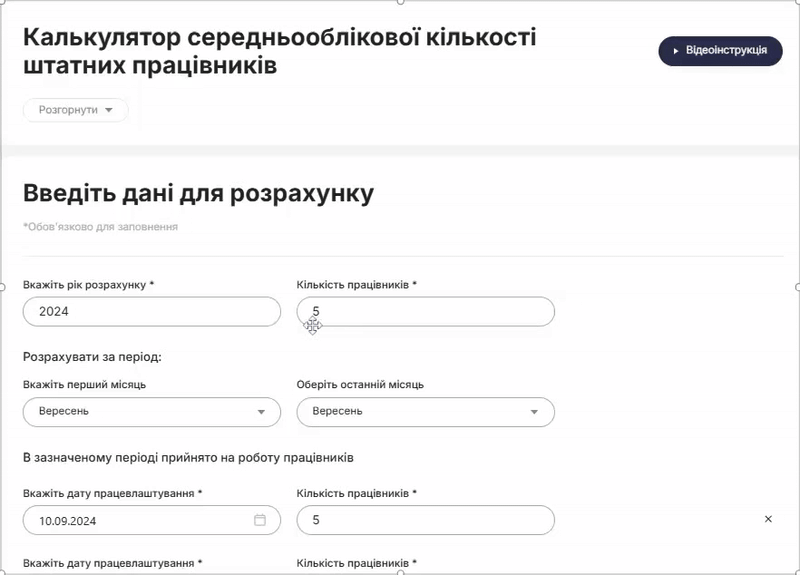Screen dimensions: 800x575
Task: Remove the hired employees row with X icon
Action: point(768,519)
